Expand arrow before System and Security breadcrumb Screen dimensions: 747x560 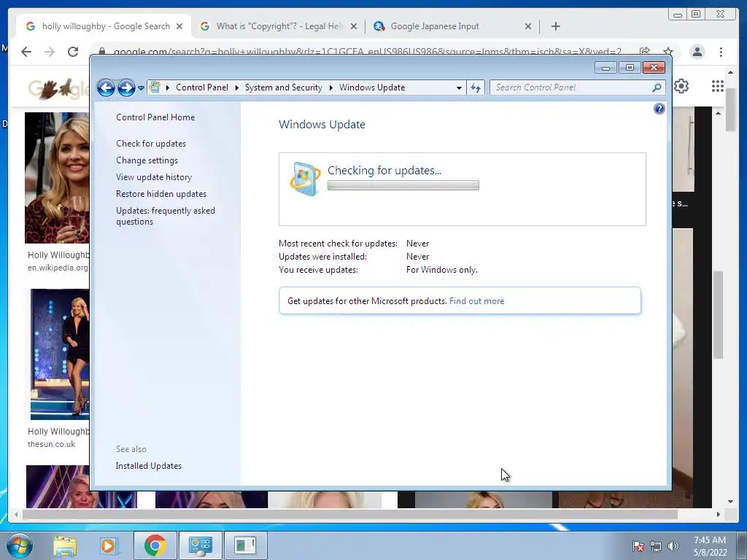click(237, 87)
